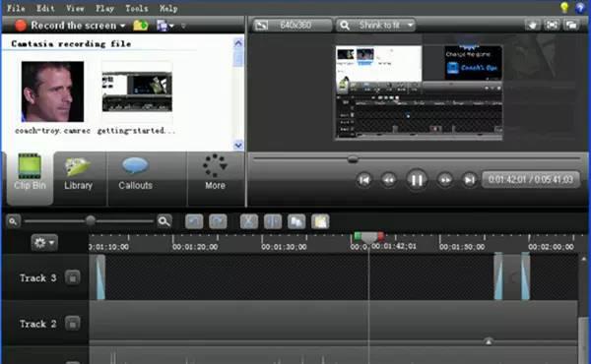The width and height of the screenshot is (591, 364).
Task: Select the Track 3 clip near 00:01:50
Action: click(512, 276)
